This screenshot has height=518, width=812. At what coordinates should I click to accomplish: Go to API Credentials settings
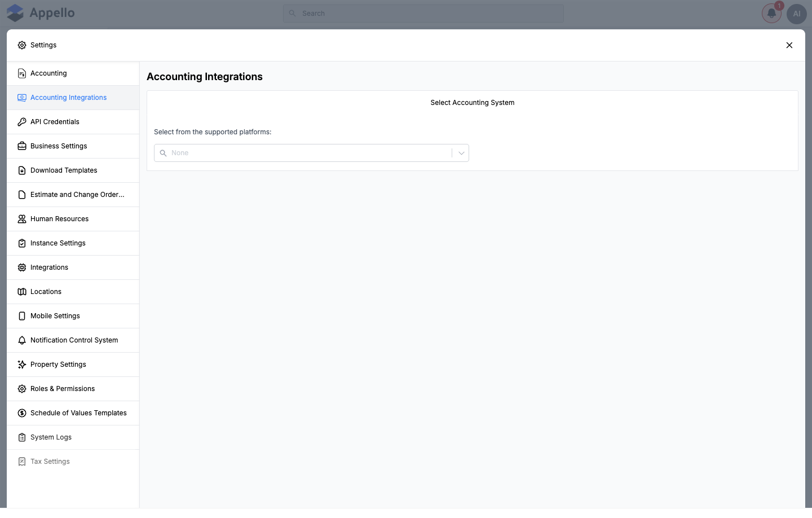click(x=73, y=122)
